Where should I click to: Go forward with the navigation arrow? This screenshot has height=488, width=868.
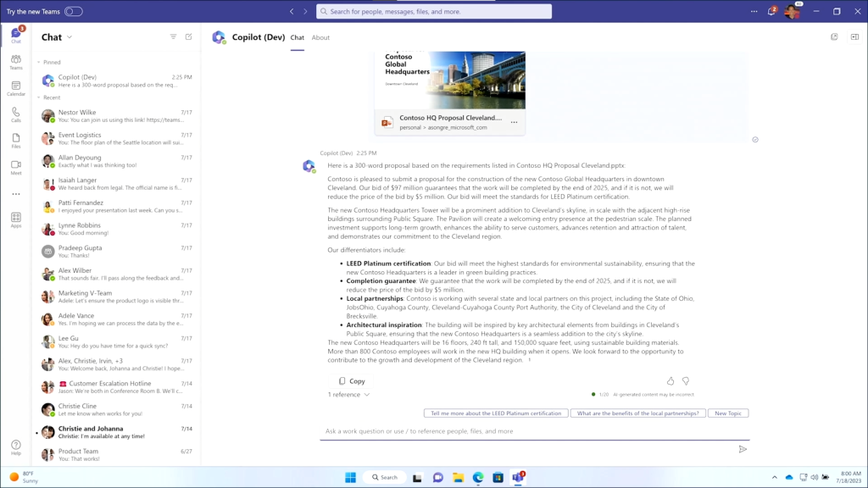tap(305, 11)
